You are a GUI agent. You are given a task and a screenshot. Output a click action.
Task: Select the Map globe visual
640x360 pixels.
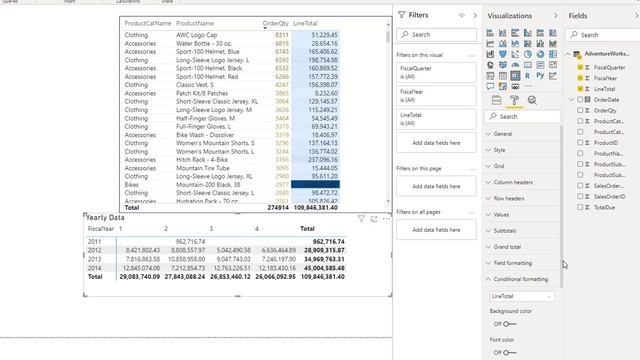[x=490, y=65]
